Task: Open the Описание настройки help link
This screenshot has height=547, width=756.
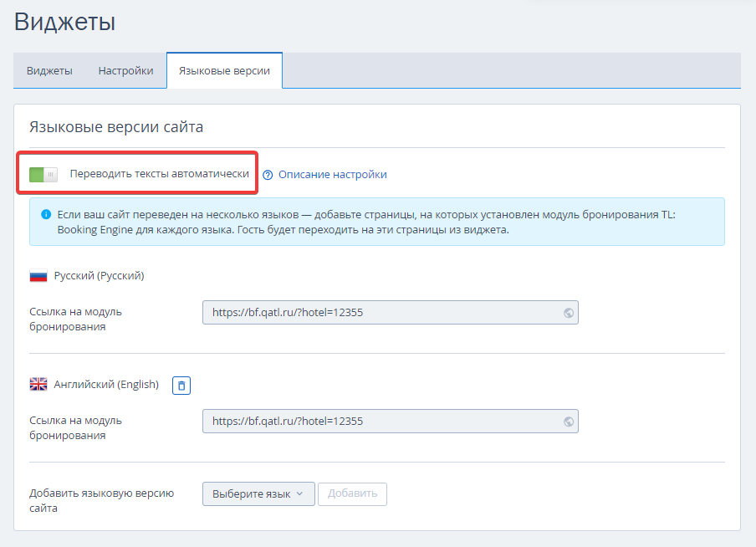Action: point(332,175)
